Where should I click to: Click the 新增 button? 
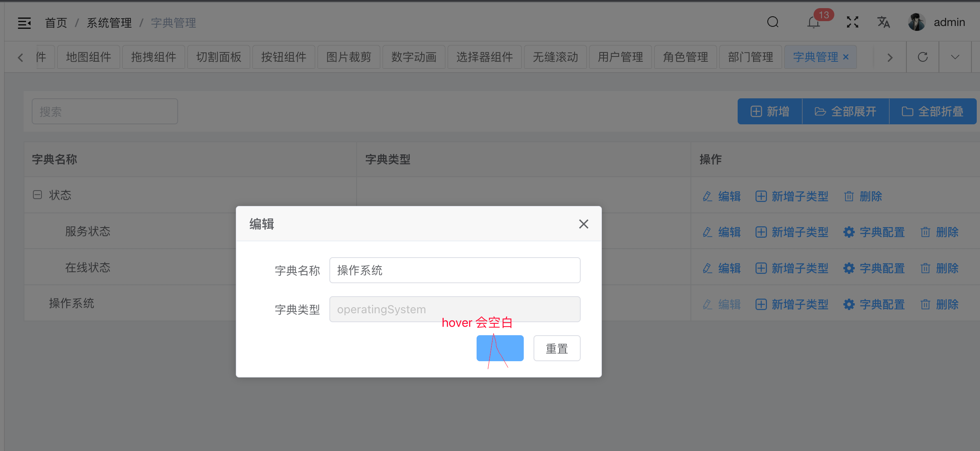pyautogui.click(x=770, y=111)
